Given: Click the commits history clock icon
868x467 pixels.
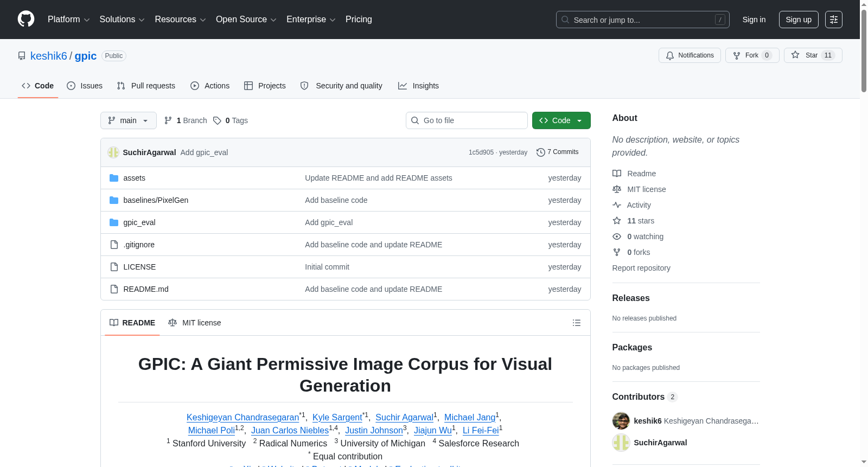Looking at the screenshot, I should pyautogui.click(x=540, y=152).
